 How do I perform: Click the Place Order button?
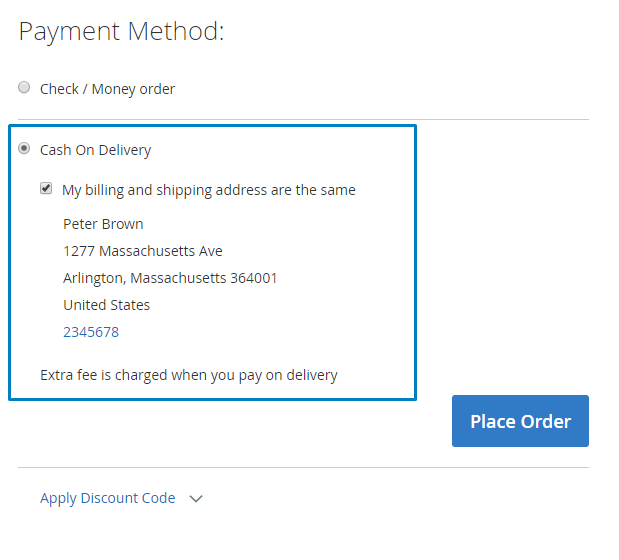pyautogui.click(x=520, y=421)
